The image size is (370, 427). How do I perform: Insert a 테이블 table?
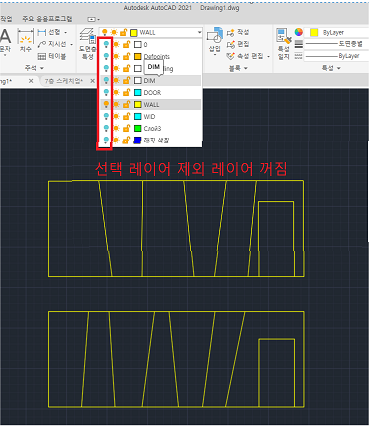(52, 56)
